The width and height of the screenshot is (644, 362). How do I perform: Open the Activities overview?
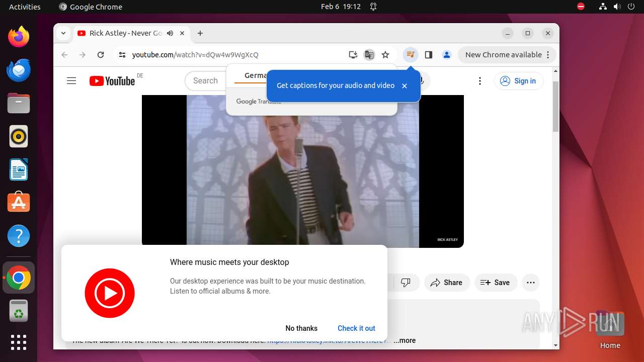(x=25, y=7)
